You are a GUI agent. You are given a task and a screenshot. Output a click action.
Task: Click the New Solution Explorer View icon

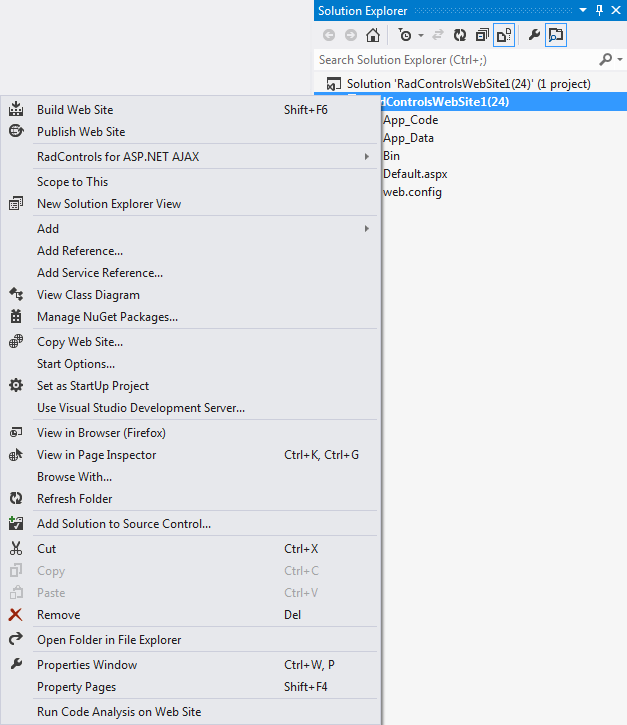16,203
